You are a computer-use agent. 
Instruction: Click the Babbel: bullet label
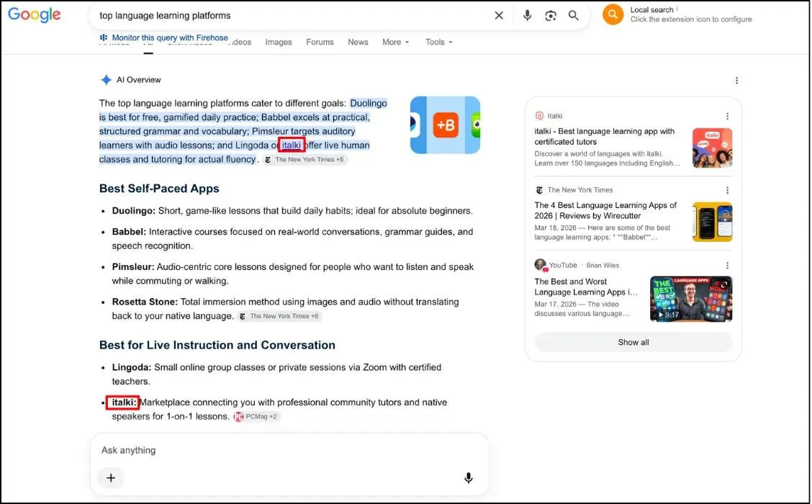(129, 232)
